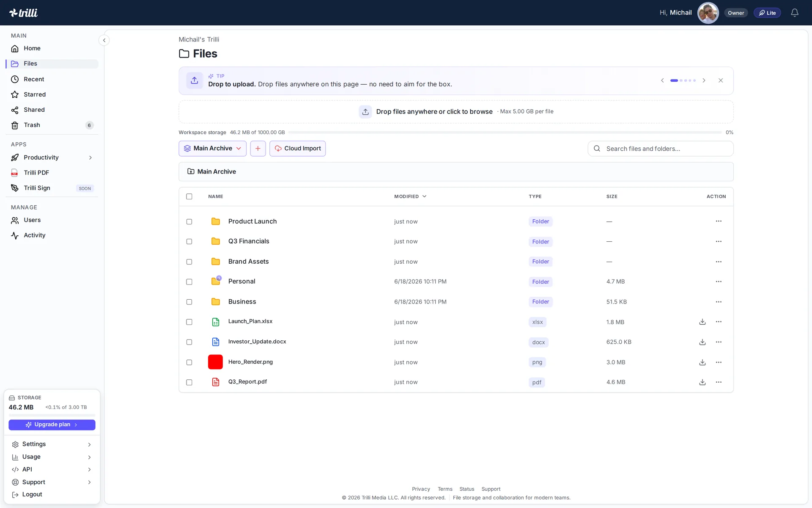Tick the Personal folder checkbox
The image size is (812, 508).
pyautogui.click(x=189, y=282)
